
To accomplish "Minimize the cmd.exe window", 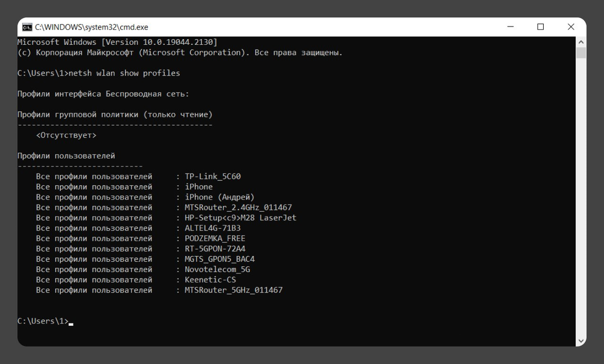I will pyautogui.click(x=510, y=27).
